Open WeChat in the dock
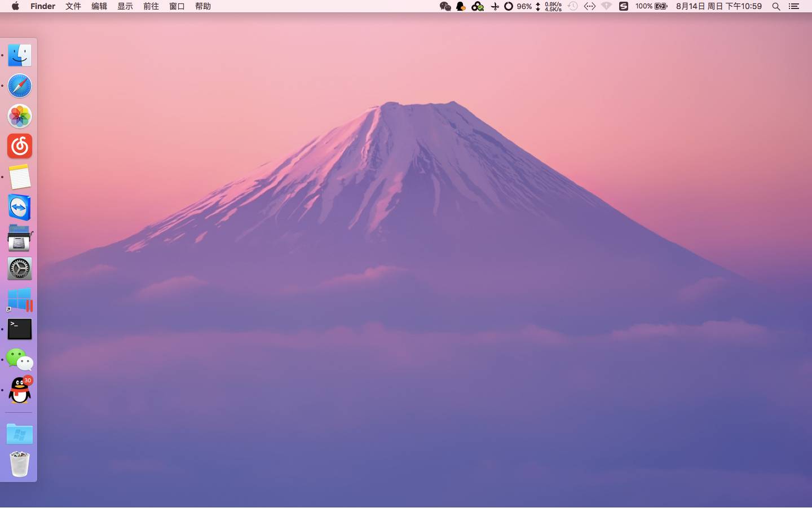Image resolution: width=812 pixels, height=508 pixels. (x=20, y=359)
